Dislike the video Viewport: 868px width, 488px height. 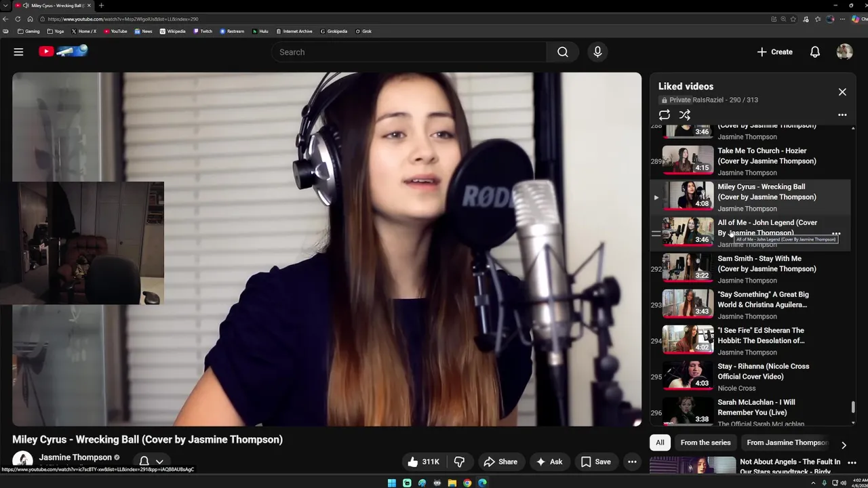[459, 462]
